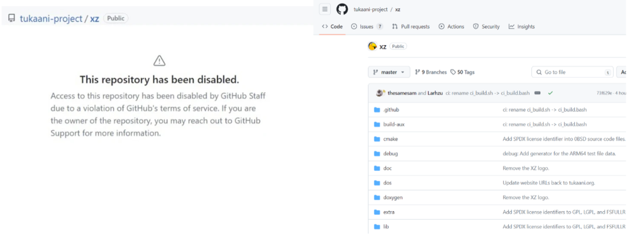Switch to the Issues tab
Viewport: 644px width, 245px height.
coord(367,26)
